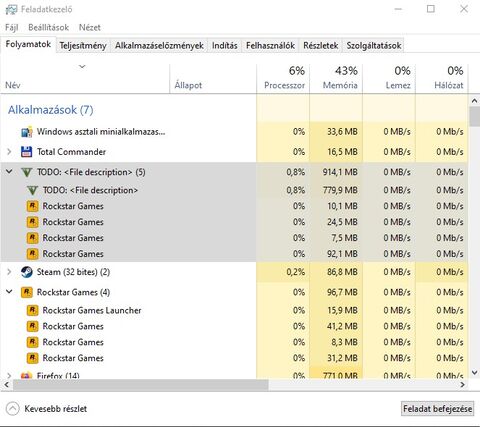This screenshot has height=427, width=480.
Task: Switch to the Teljesítmény tab
Action: [x=83, y=46]
